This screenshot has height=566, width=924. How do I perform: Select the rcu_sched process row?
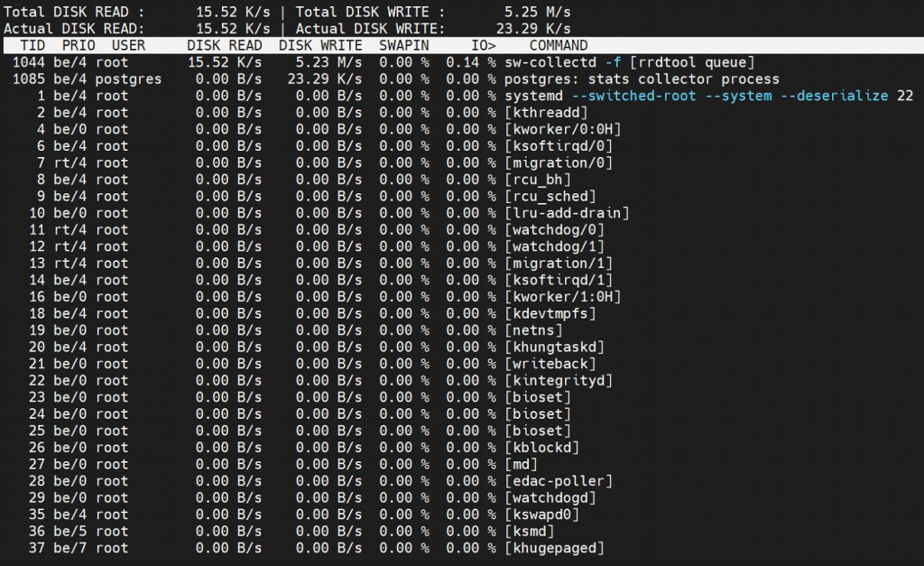click(x=361, y=196)
